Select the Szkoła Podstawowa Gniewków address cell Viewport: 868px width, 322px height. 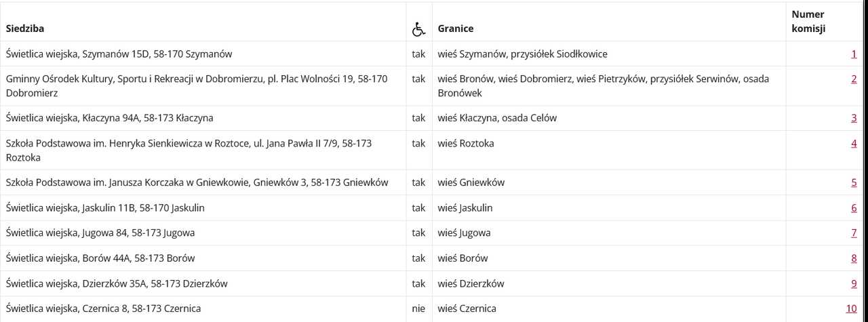[x=203, y=182]
